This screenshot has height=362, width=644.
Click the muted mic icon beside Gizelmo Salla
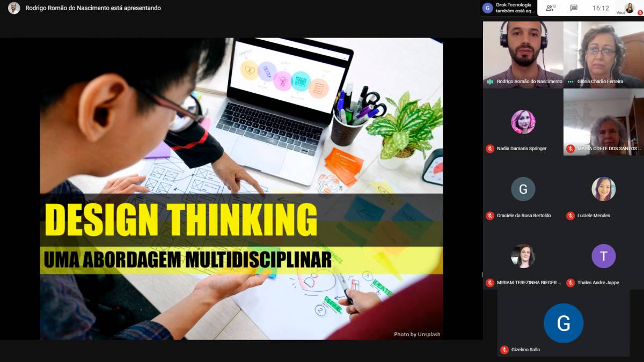pos(504,350)
